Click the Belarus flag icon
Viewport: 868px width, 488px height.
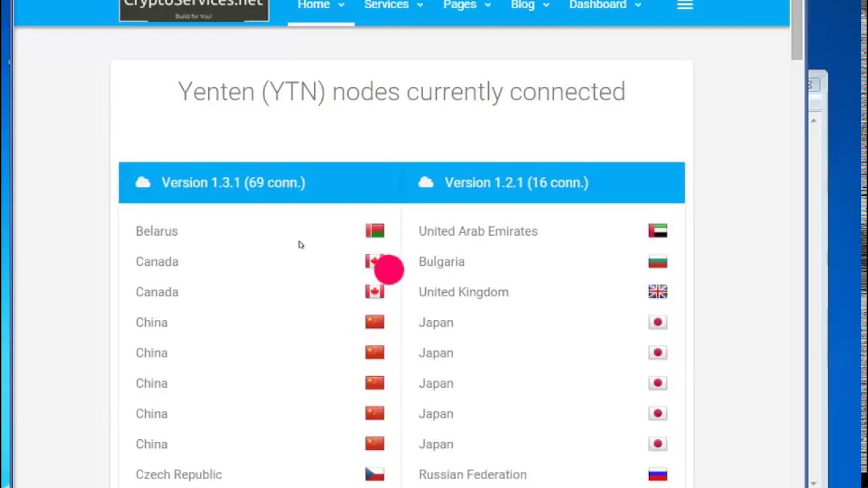pos(374,231)
